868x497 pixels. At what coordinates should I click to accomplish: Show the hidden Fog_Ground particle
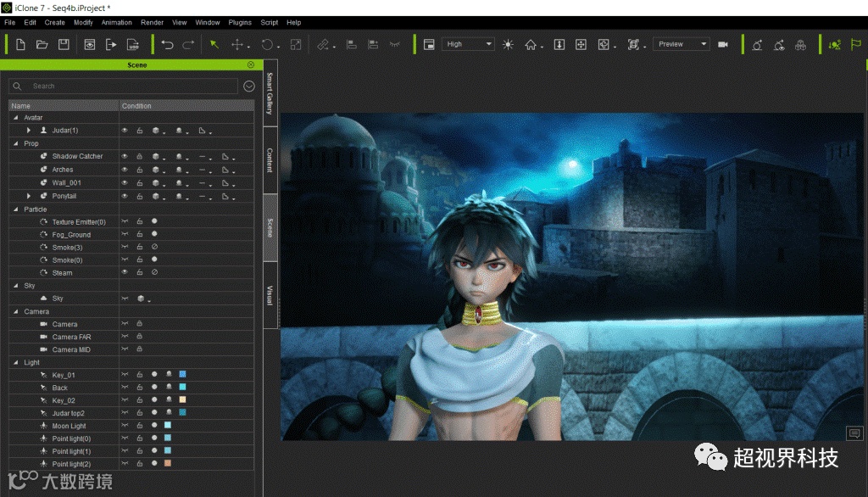coord(125,234)
